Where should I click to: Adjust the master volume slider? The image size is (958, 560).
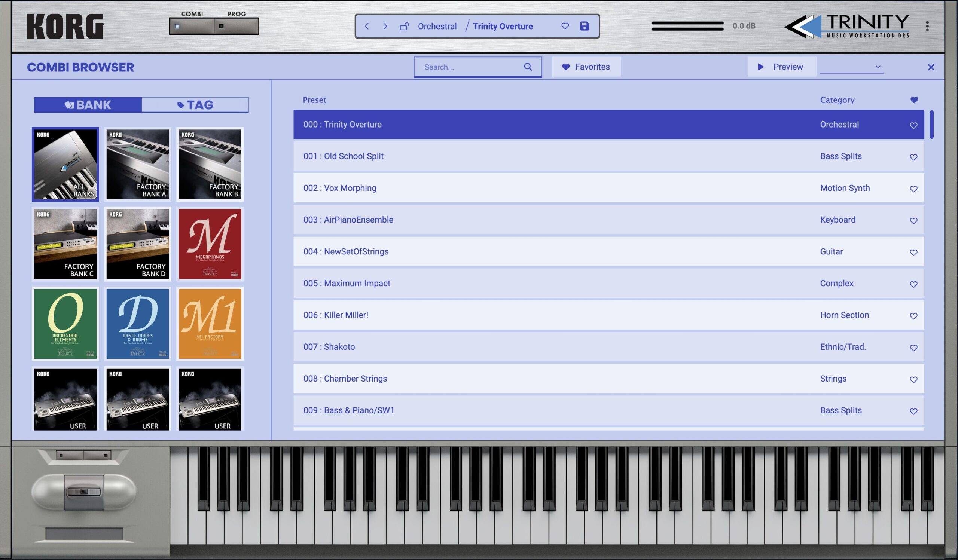(687, 26)
